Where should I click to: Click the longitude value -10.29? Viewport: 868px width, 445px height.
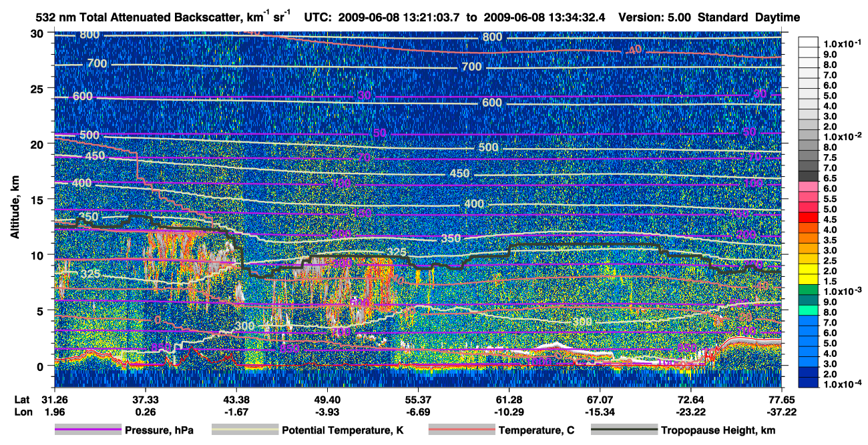point(509,412)
